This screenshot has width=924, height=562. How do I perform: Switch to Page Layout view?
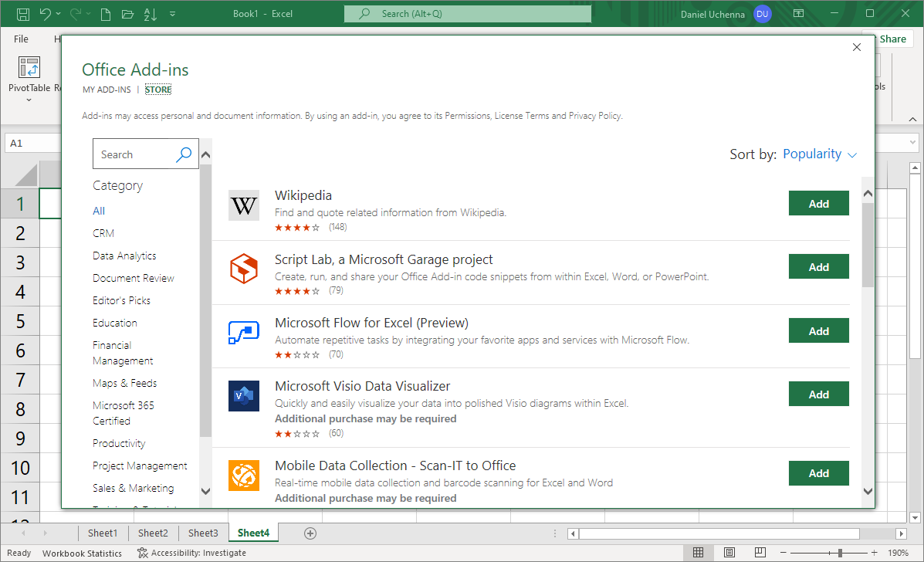click(729, 553)
